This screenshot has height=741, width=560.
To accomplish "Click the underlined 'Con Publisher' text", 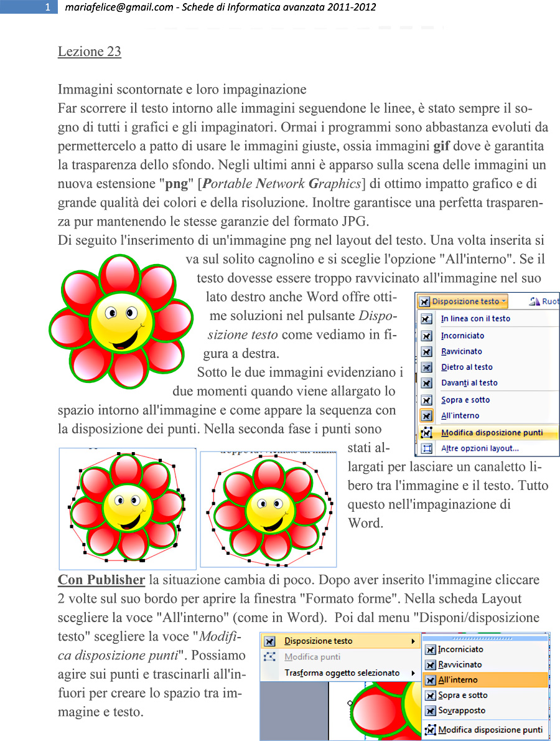I will click(x=101, y=580).
